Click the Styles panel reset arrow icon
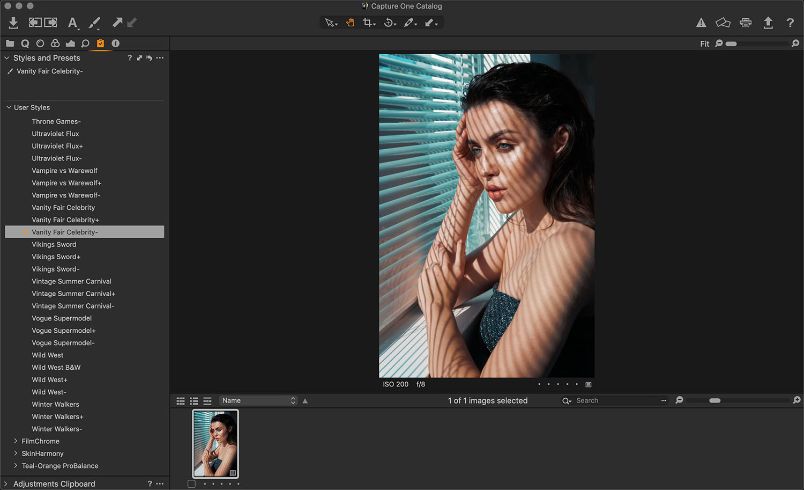804x490 pixels. [149, 58]
